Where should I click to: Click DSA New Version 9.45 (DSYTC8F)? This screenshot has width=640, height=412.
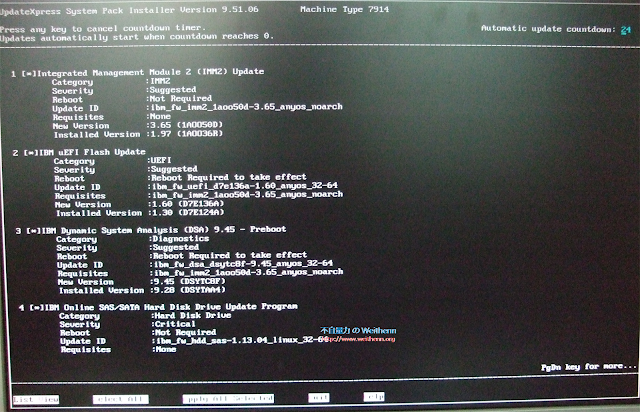point(189,281)
